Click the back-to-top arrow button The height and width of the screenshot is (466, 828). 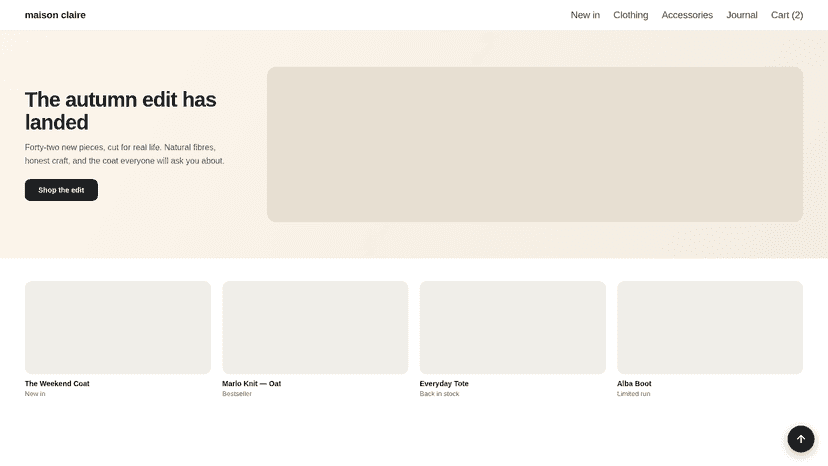pyautogui.click(x=801, y=439)
